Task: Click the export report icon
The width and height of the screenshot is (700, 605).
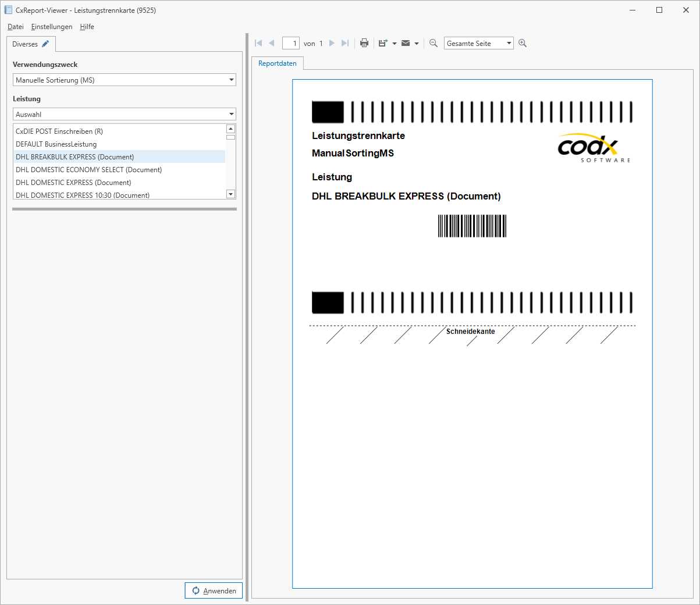Action: point(383,43)
